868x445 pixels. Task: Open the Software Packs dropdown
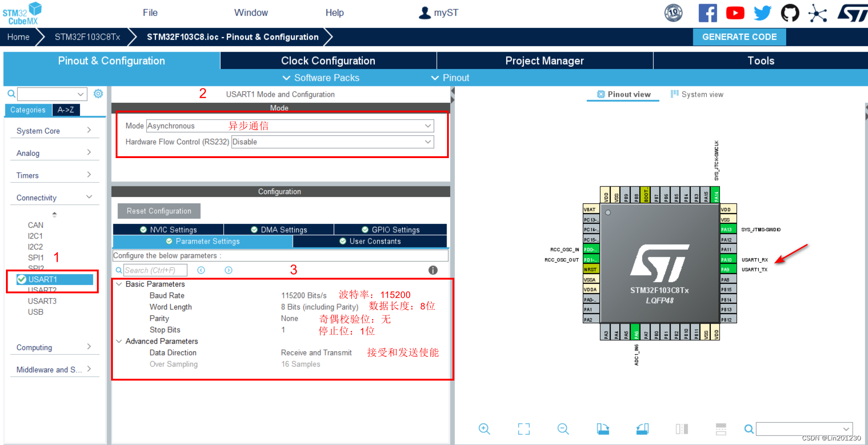tap(321, 78)
